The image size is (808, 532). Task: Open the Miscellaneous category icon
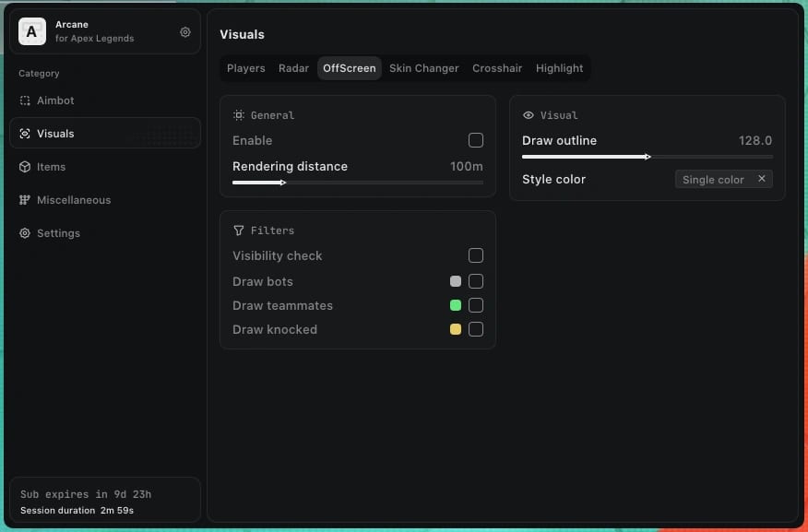[x=25, y=200]
